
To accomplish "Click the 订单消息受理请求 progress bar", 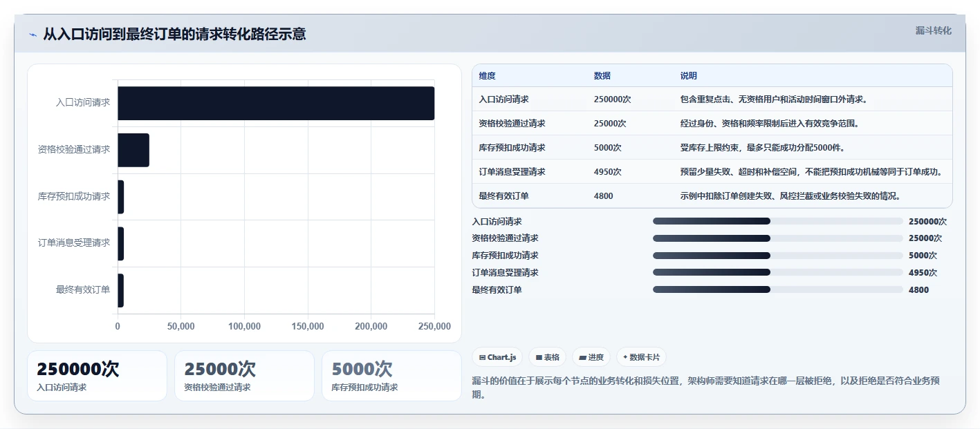I will tap(778, 272).
